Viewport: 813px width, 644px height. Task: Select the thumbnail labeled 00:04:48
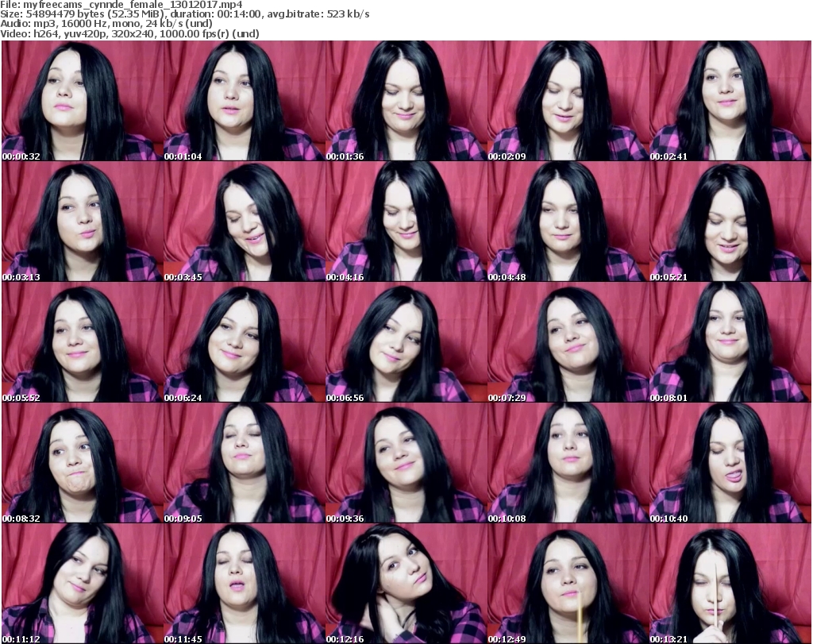pos(568,222)
